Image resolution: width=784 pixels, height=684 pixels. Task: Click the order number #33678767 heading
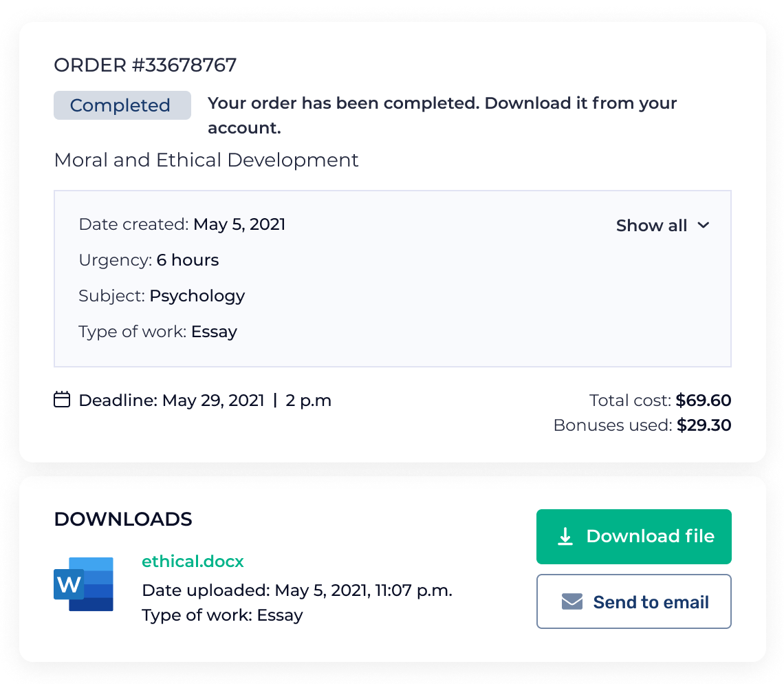pos(145,65)
